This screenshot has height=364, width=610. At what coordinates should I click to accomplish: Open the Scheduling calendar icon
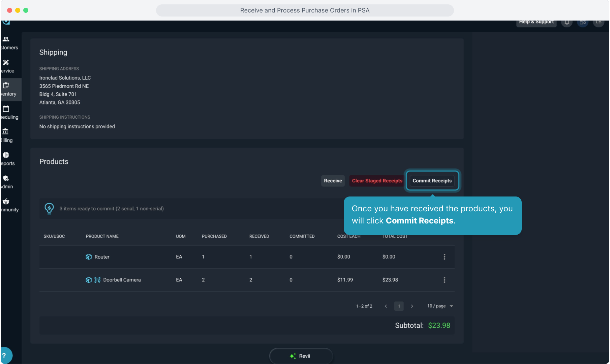(6, 109)
